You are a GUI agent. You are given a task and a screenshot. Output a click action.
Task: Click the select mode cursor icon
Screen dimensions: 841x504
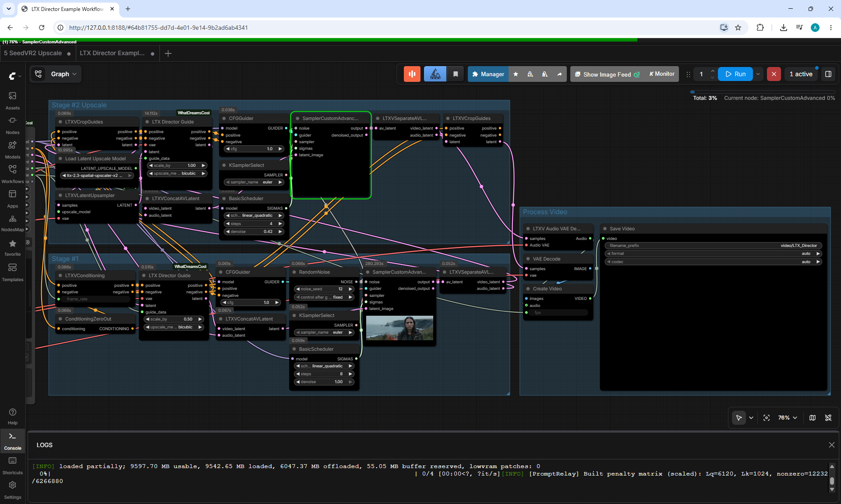click(x=739, y=418)
